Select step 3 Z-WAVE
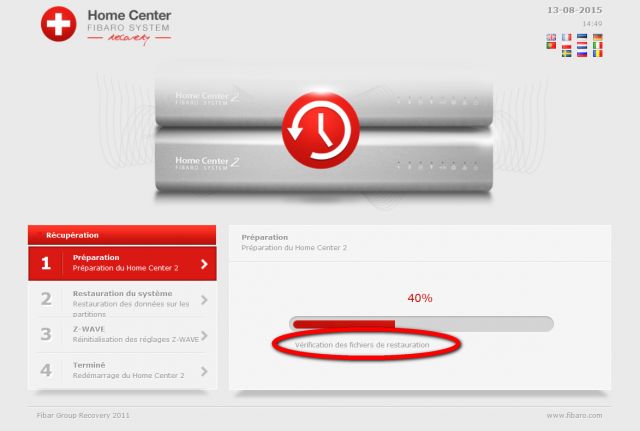 click(x=122, y=335)
